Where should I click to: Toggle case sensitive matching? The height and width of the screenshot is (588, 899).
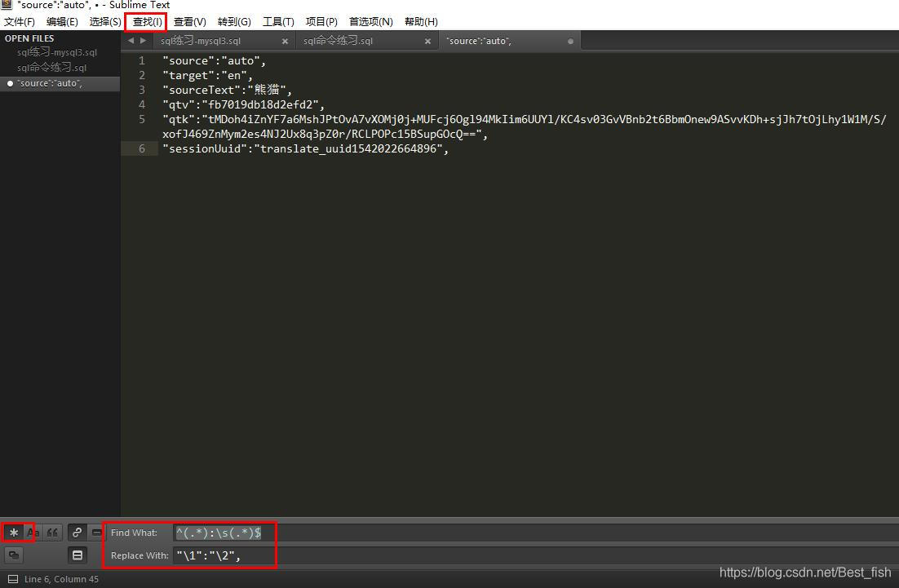pos(33,533)
